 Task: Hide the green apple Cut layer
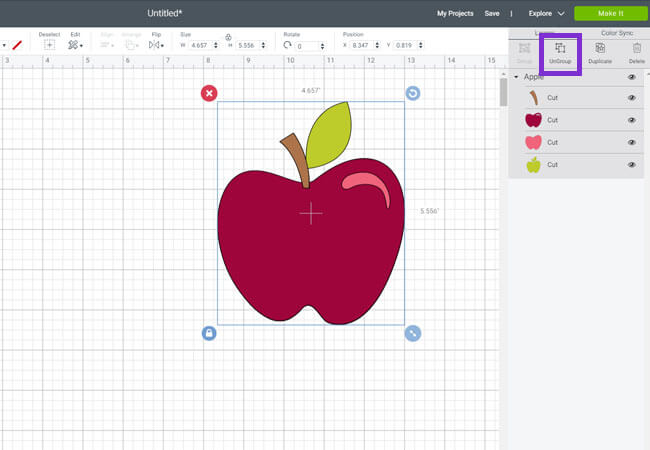tap(632, 165)
